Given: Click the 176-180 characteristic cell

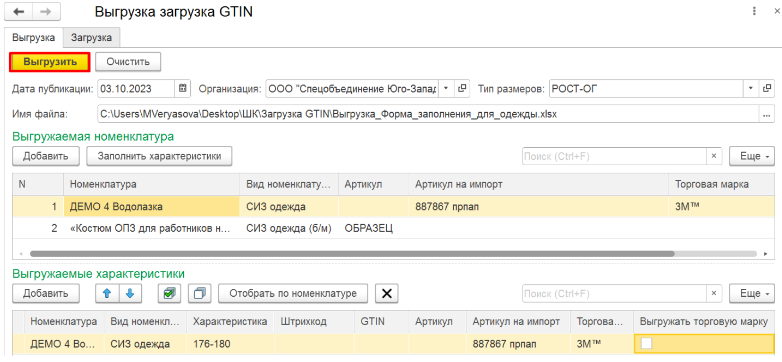Looking at the screenshot, I should coord(231,344).
